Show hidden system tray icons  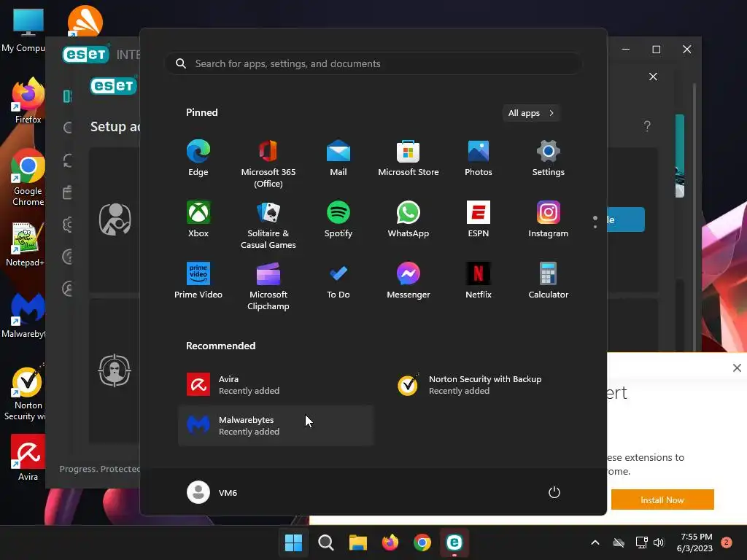(x=595, y=542)
